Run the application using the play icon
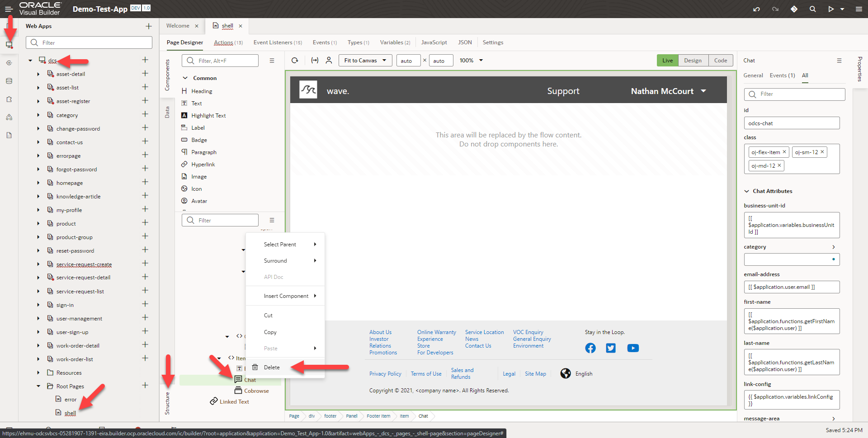This screenshot has width=868, height=438. point(832,9)
